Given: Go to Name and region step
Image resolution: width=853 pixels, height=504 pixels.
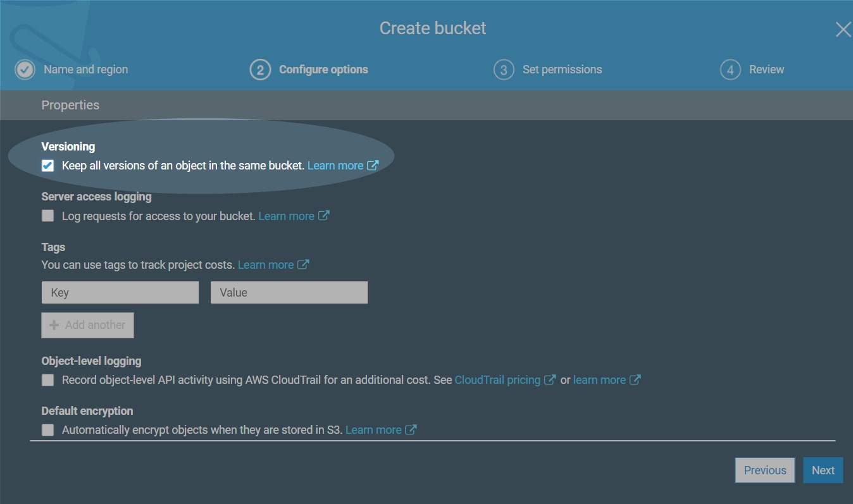Looking at the screenshot, I should point(85,70).
